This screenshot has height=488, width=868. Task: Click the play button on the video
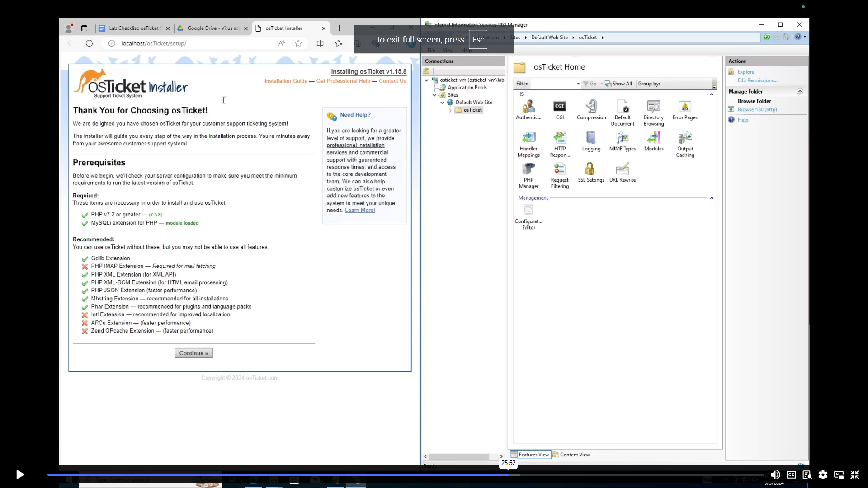(20, 474)
